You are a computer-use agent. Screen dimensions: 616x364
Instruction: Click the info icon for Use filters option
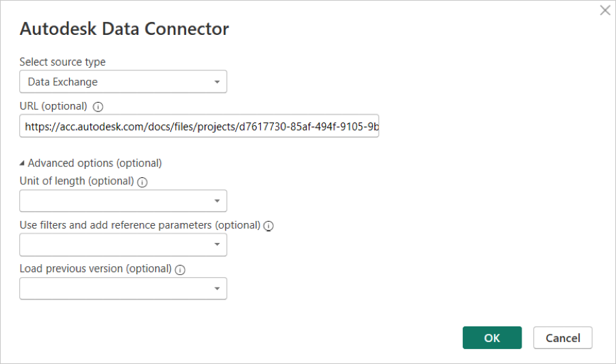coord(268,226)
